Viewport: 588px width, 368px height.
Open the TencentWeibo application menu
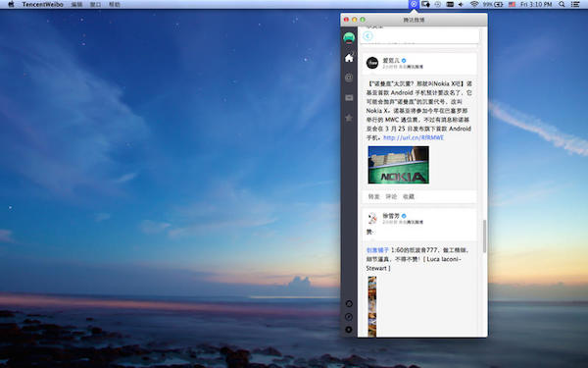tap(42, 5)
